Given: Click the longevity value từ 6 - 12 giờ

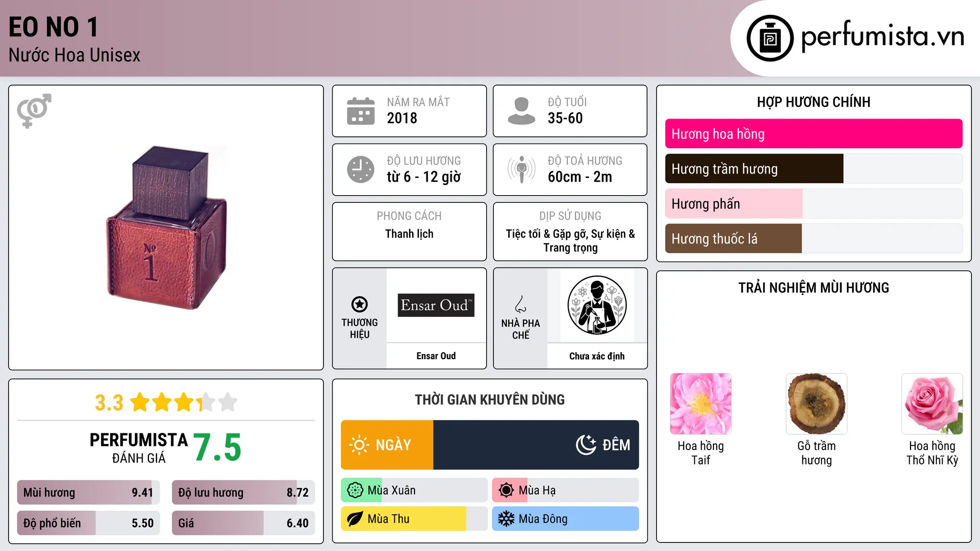Looking at the screenshot, I should tap(424, 177).
